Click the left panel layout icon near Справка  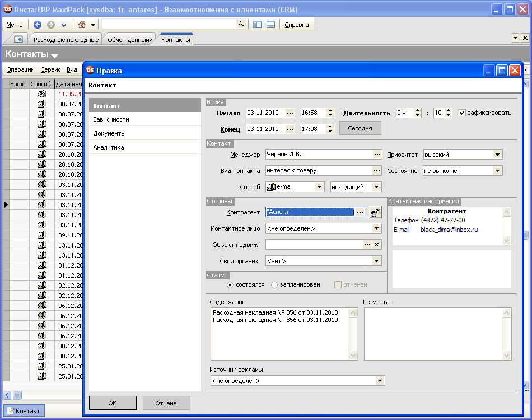pyautogui.click(x=256, y=25)
